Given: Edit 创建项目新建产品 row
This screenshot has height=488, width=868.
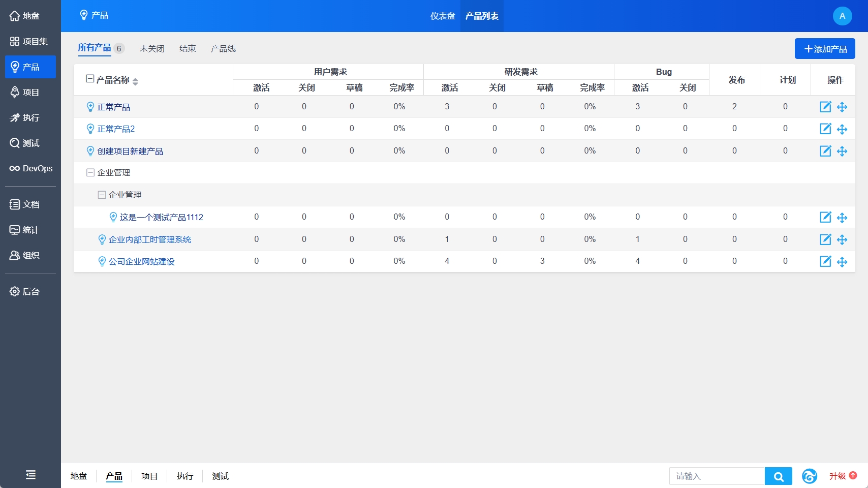Looking at the screenshot, I should tap(825, 151).
